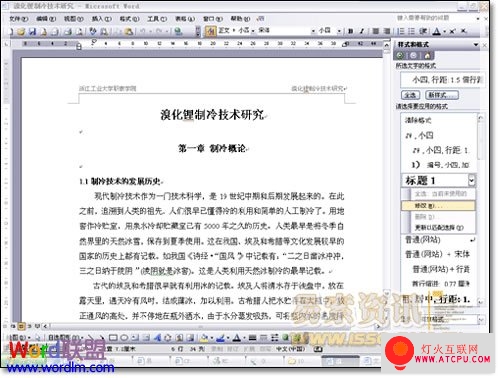This screenshot has width=500, height=378.
Task: Click the home icon in styles pane
Action: tap(427, 56)
